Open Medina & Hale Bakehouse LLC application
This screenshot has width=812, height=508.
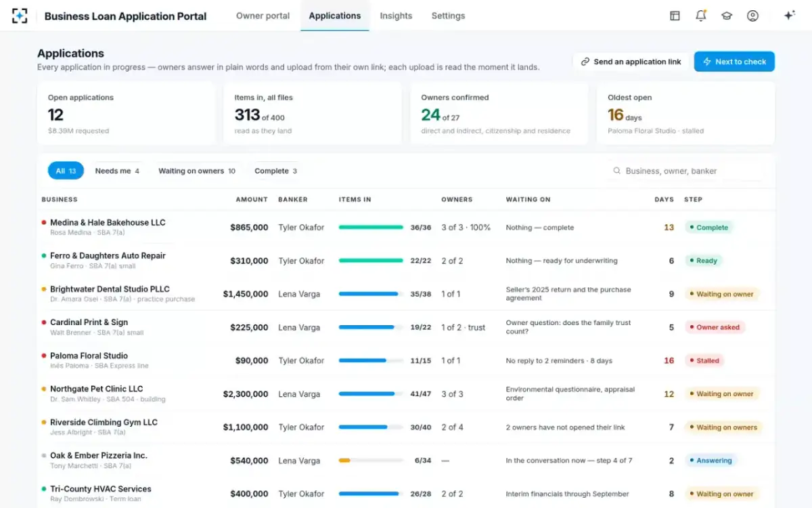tap(108, 222)
